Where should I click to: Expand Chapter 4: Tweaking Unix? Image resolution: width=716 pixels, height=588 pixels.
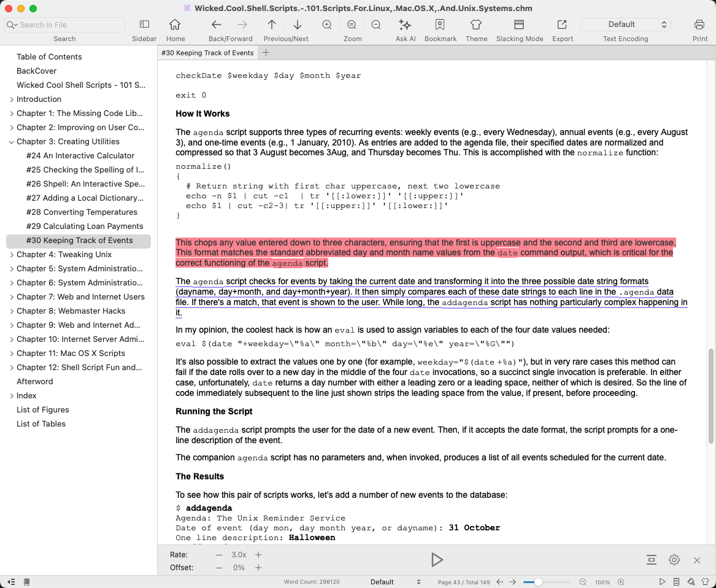point(12,255)
